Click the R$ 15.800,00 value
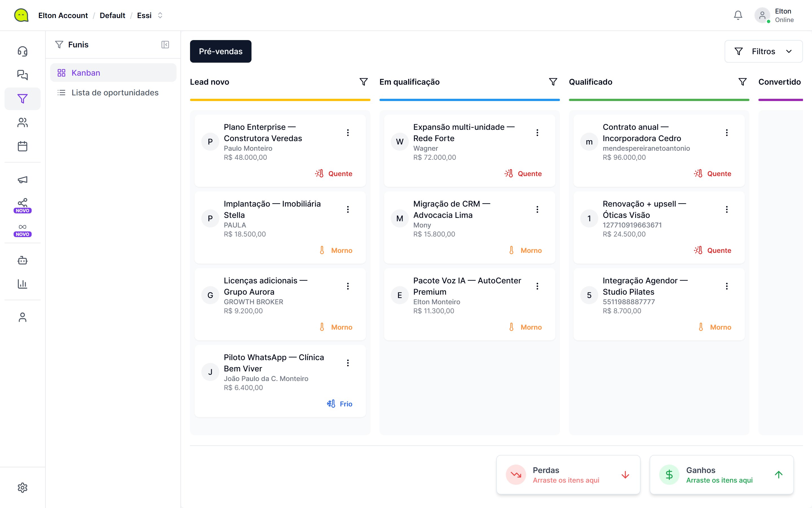812x508 pixels. 434,234
